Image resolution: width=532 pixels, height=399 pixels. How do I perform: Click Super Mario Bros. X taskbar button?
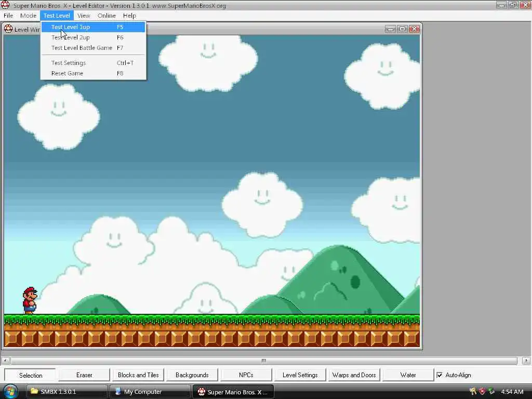point(233,392)
